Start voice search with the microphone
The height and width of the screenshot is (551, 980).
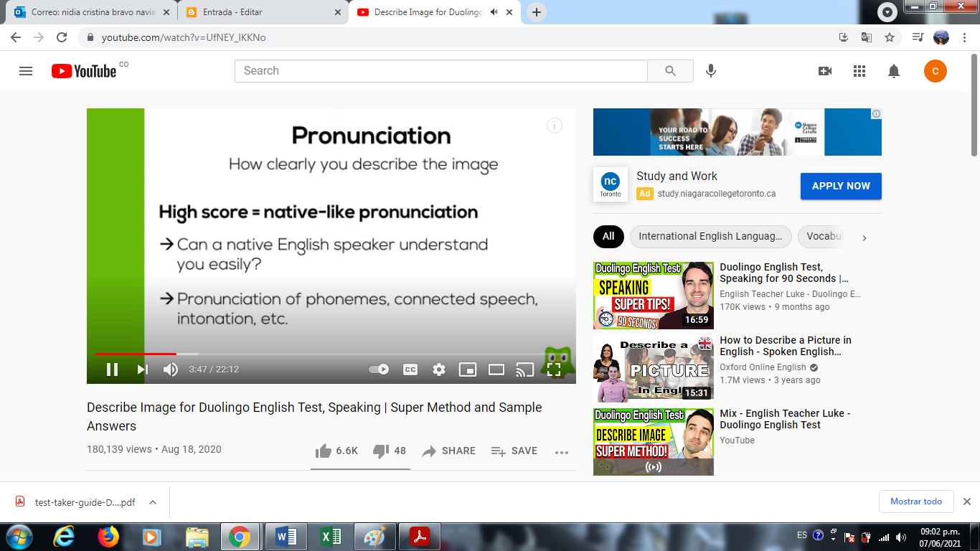click(x=711, y=71)
